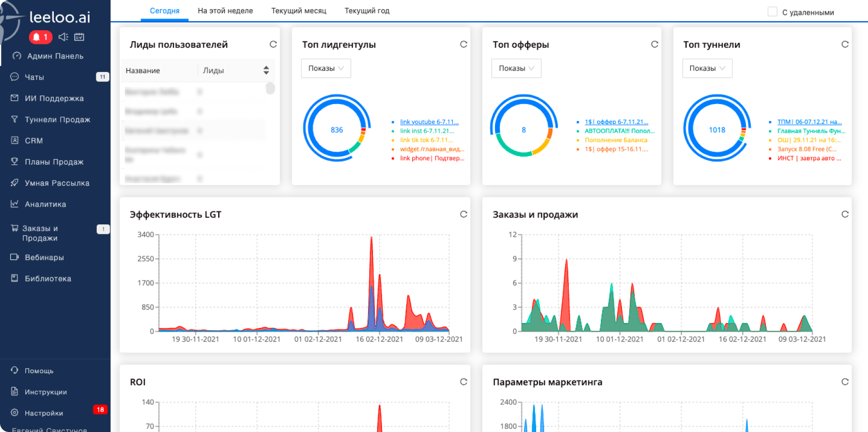868x432 pixels.
Task: Open the notifications bell with badge 1
Action: [41, 37]
